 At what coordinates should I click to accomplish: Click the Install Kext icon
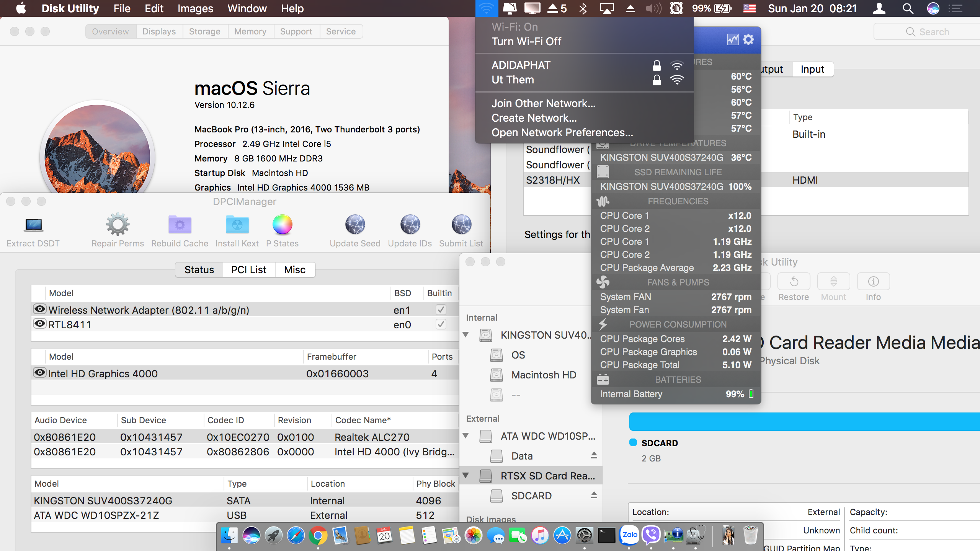click(237, 225)
